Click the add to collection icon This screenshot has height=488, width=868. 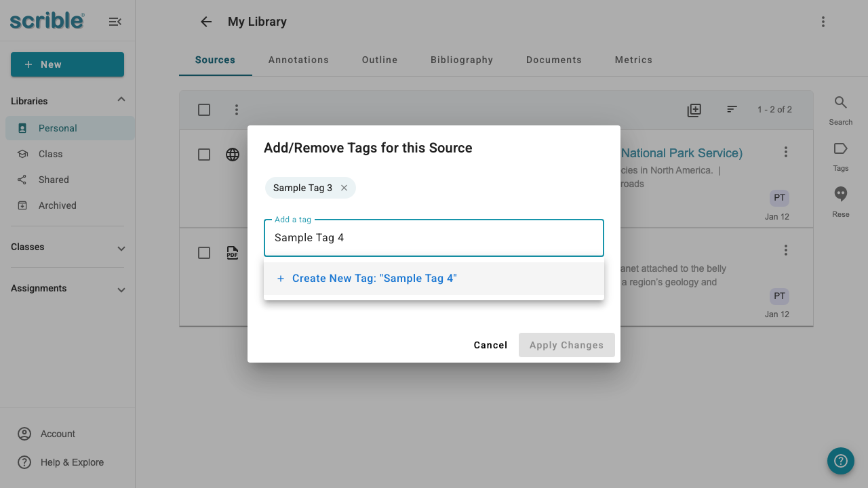694,110
